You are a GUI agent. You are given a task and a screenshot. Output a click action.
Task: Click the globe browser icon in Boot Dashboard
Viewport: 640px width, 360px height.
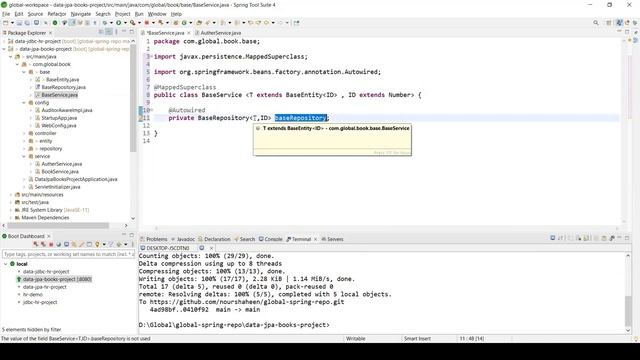pos(58,244)
